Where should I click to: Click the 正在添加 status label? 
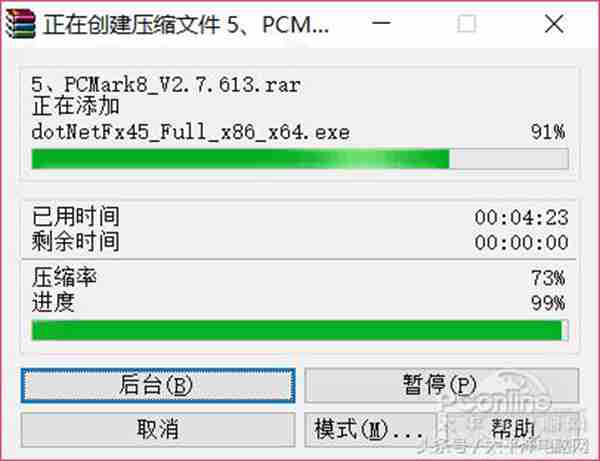click(76, 107)
